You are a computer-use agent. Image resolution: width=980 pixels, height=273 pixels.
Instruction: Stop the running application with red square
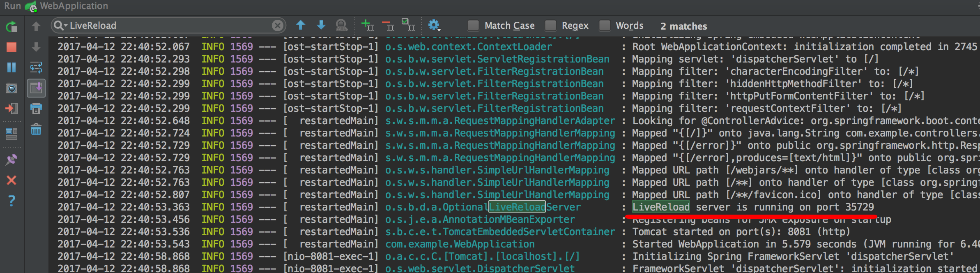tap(12, 47)
